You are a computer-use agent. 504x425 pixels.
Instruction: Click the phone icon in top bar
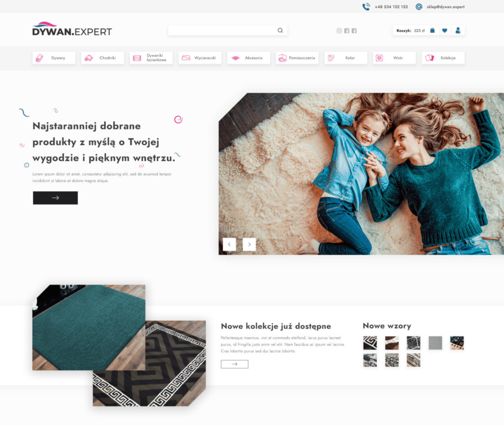coord(366,7)
